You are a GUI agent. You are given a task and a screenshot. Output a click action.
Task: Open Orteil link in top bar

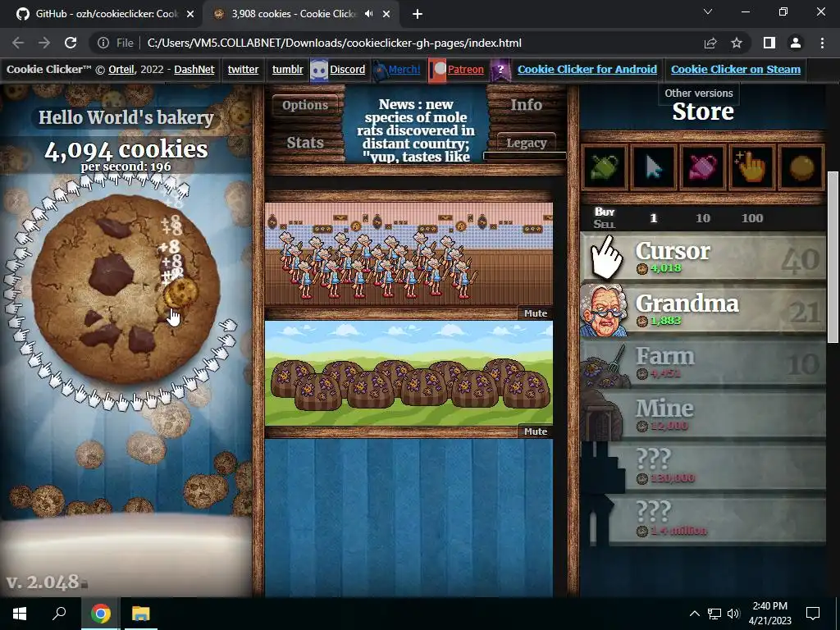[121, 69]
